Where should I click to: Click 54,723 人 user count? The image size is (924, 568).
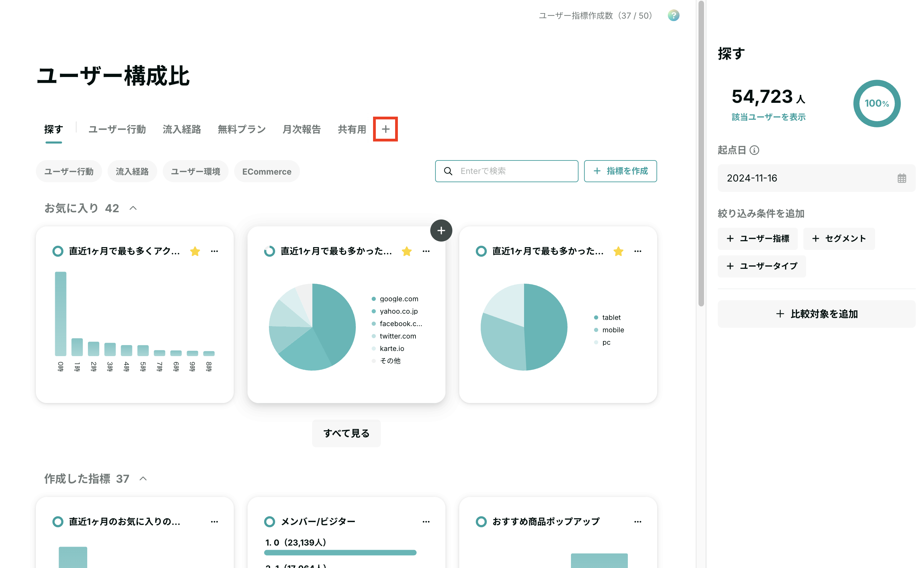pyautogui.click(x=768, y=97)
